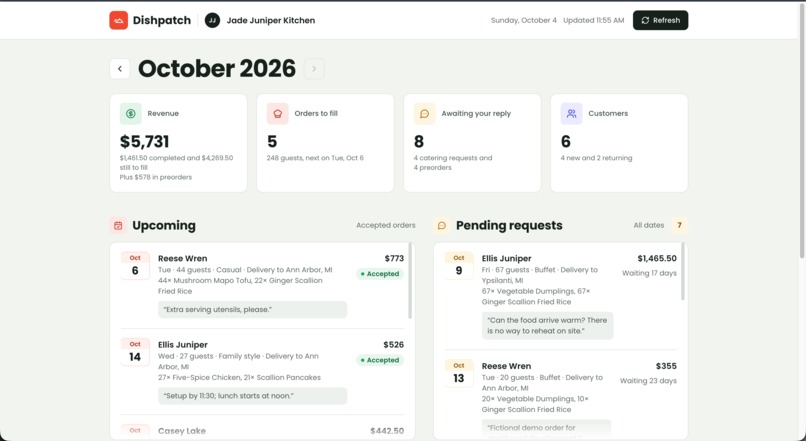The width and height of the screenshot is (806, 441).
Task: Click the Dishpatch logo icon
Action: coord(118,21)
